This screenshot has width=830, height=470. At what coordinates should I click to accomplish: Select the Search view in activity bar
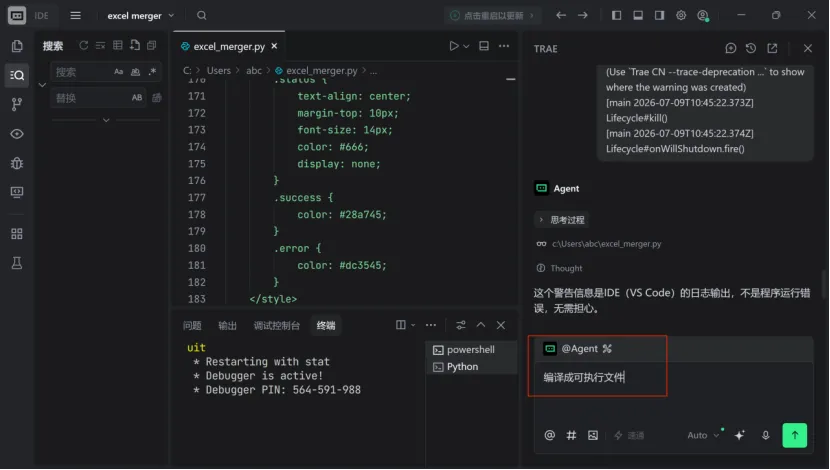[17, 75]
